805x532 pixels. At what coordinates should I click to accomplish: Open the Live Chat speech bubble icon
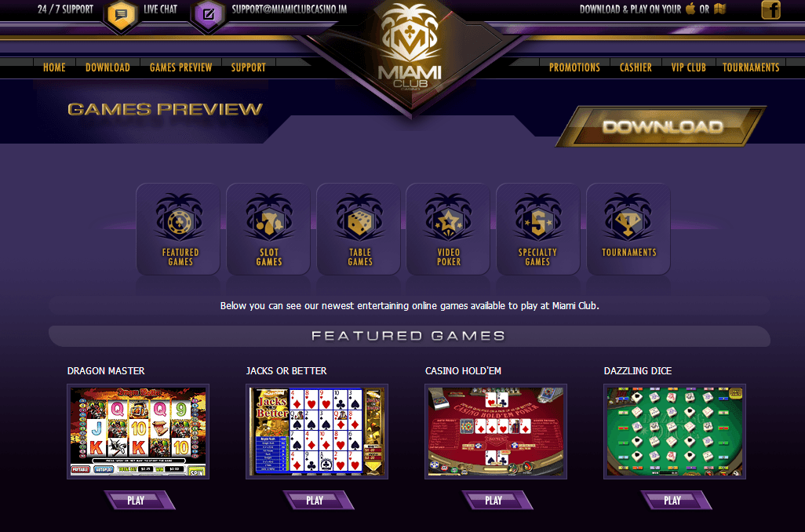[x=121, y=15]
